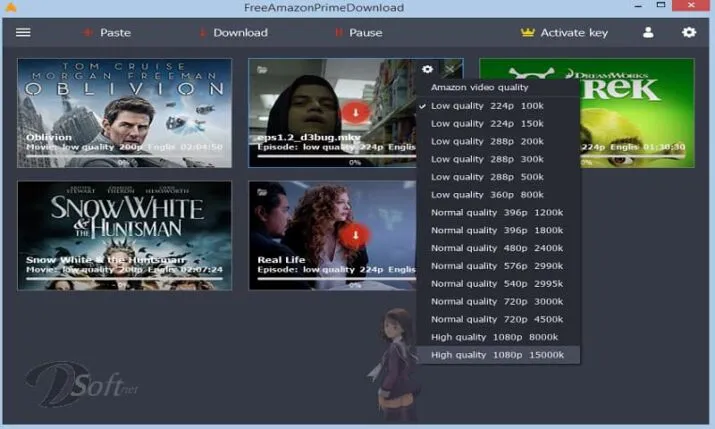Click the app icon in title bar
This screenshot has height=429, width=715.
coord(11,7)
